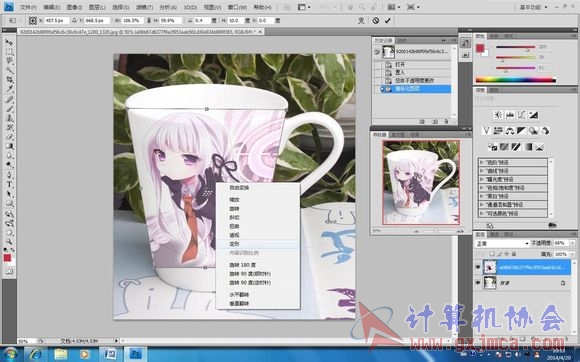Click the Brightness/Contrast sun icon in Adjustments
This screenshot has width=580, height=362.
point(498,115)
